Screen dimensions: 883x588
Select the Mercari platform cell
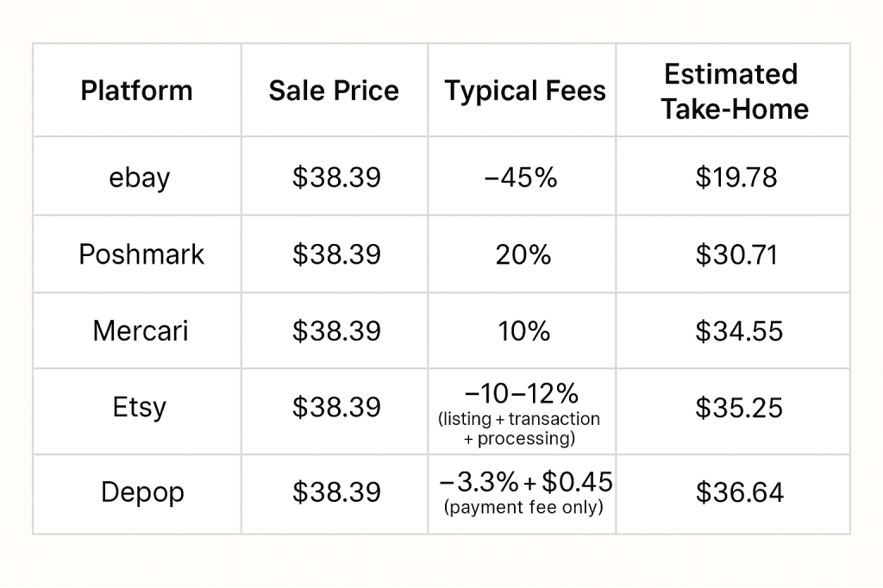[x=141, y=331]
